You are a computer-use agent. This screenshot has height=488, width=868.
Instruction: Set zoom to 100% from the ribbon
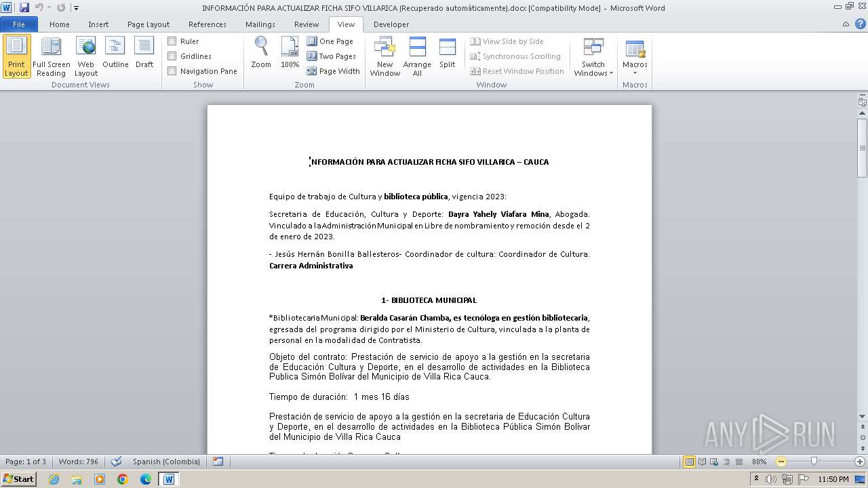point(290,53)
